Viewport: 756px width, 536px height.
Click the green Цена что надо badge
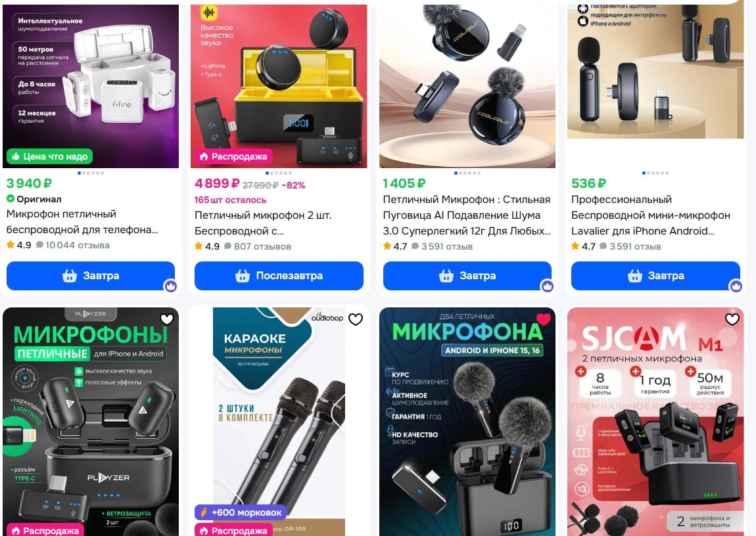(50, 156)
